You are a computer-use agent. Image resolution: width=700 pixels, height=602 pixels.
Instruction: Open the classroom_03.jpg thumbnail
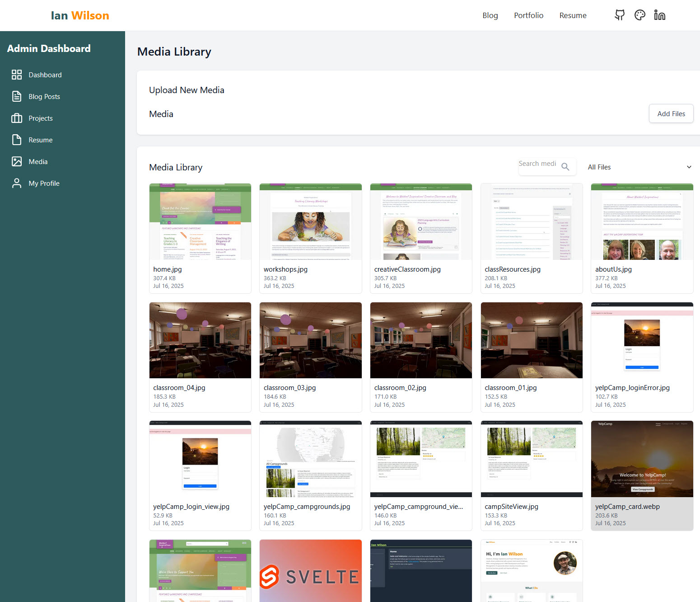pos(311,340)
